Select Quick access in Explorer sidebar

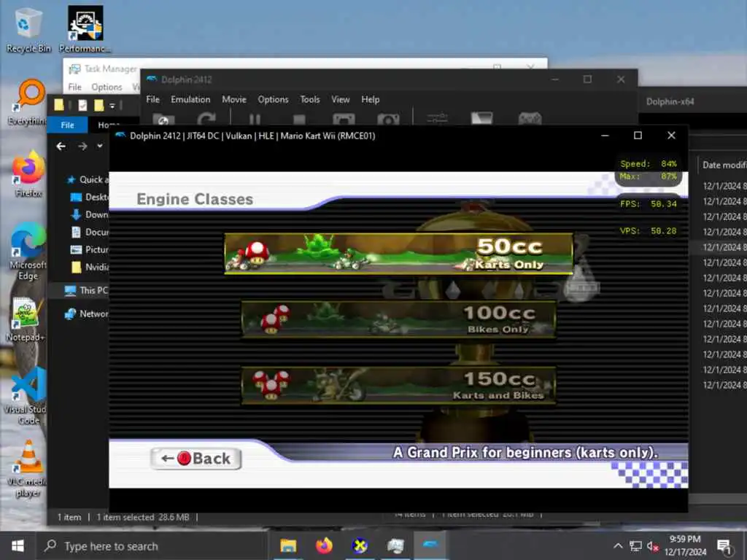pos(88,179)
